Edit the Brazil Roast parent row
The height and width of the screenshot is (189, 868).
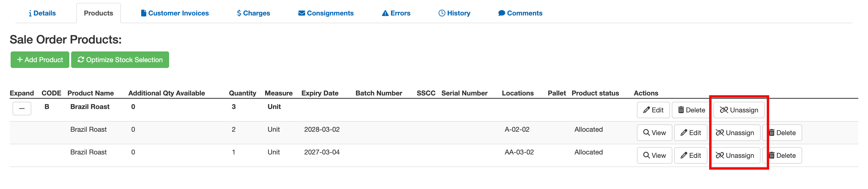point(653,110)
